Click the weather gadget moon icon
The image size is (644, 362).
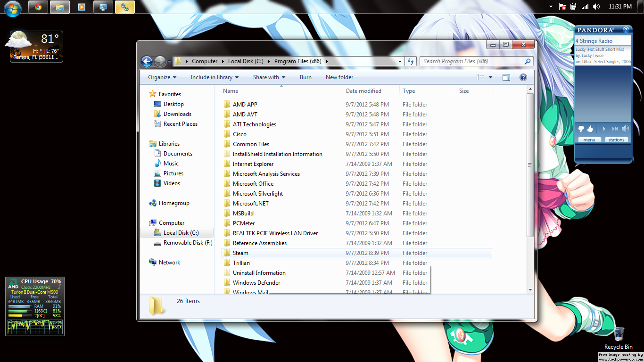pyautogui.click(x=19, y=40)
